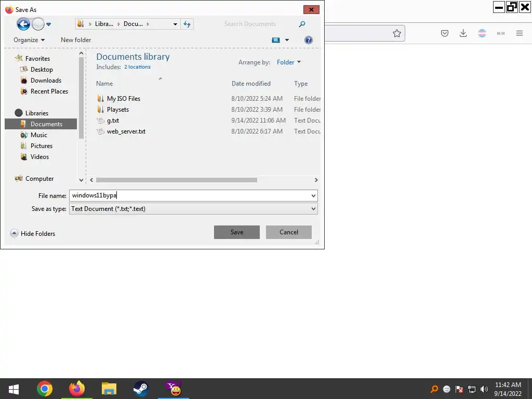Open the Windows Start menu
532x399 pixels.
pyautogui.click(x=14, y=389)
